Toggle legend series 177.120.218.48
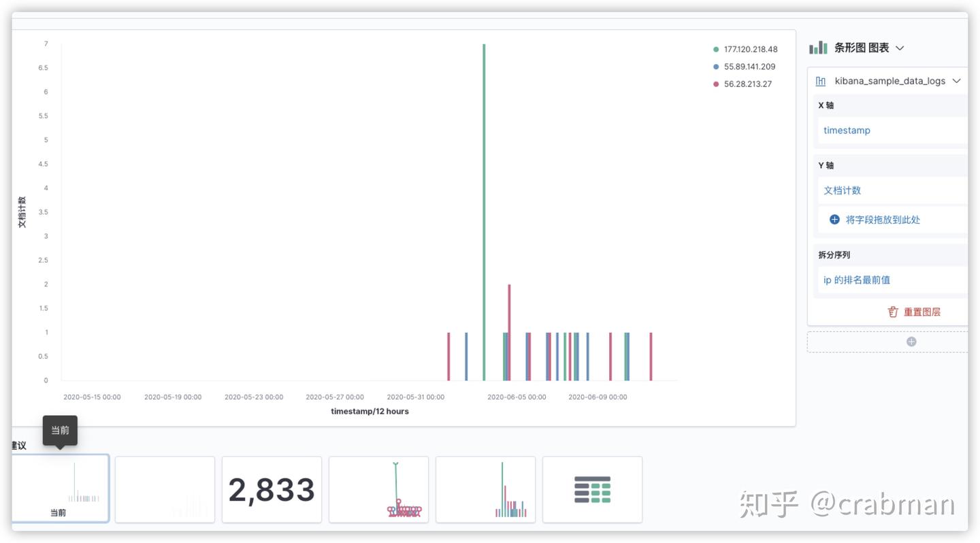Image resolution: width=980 pixels, height=543 pixels. (749, 48)
